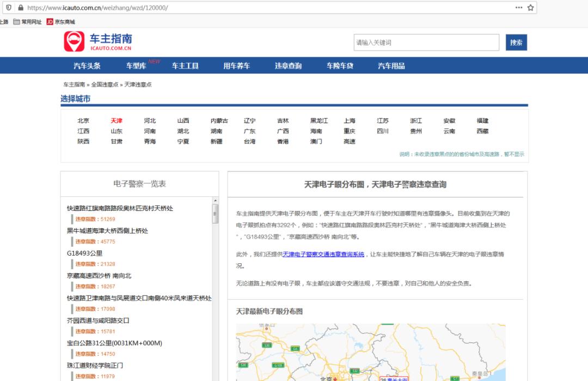Select the 车主工具 tab
The width and height of the screenshot is (588, 381).
pos(186,65)
